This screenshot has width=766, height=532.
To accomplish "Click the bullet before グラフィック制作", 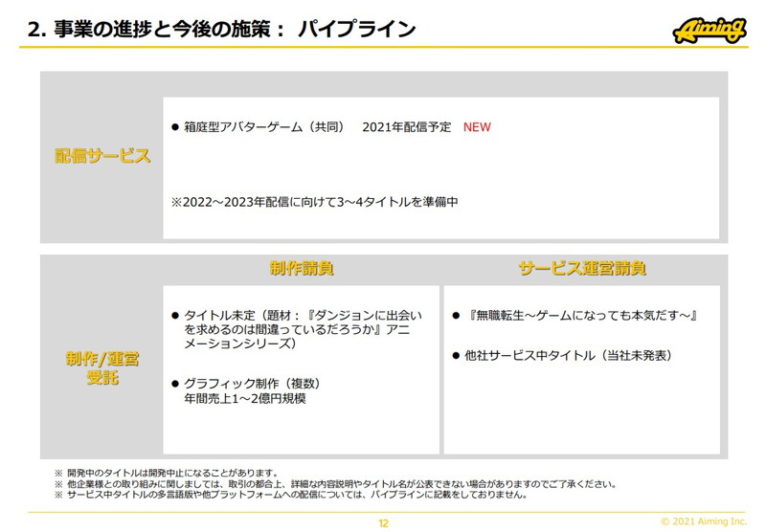I will coord(175,383).
